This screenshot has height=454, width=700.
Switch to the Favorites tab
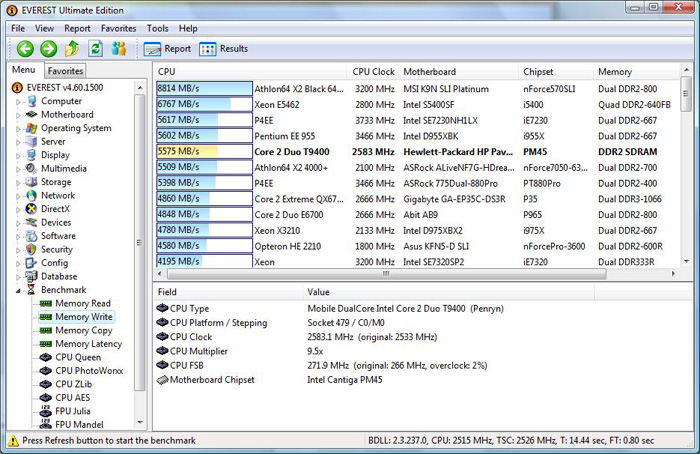click(65, 71)
